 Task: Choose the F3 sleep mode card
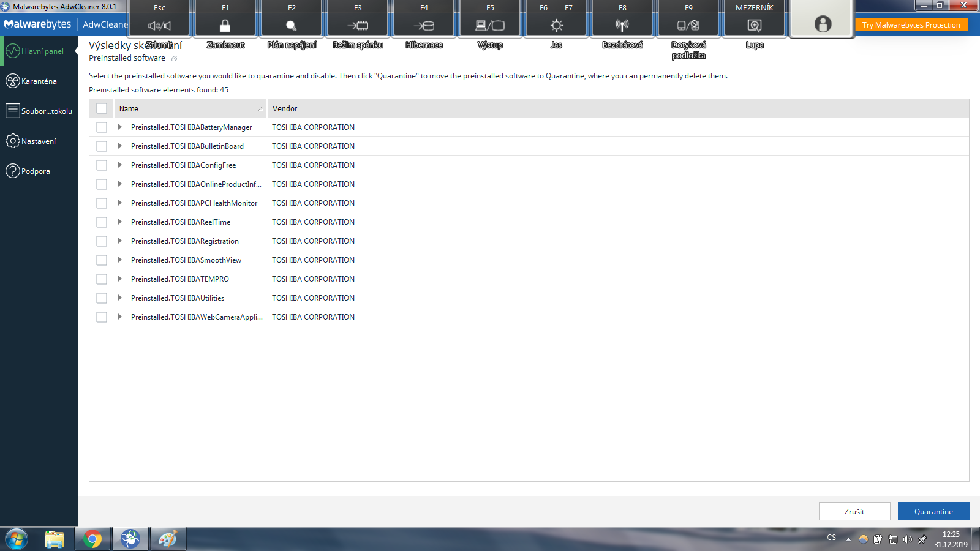coord(358,18)
